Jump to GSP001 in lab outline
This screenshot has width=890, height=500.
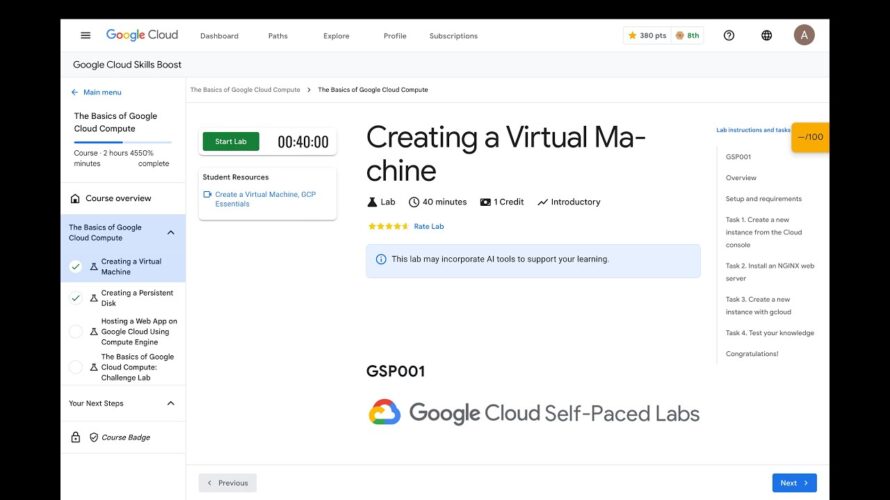[x=738, y=157]
